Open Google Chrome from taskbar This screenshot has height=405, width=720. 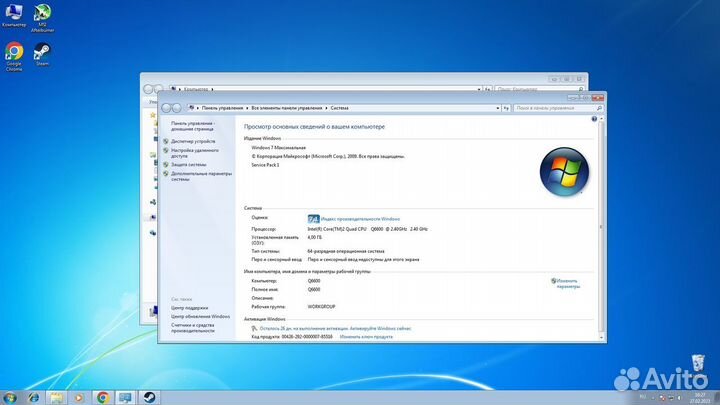pos(102,398)
